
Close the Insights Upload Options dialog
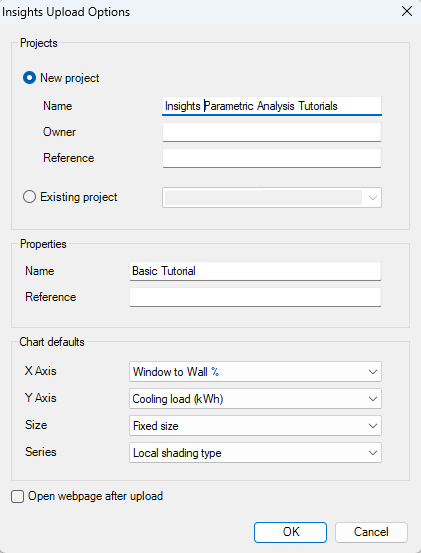[407, 11]
